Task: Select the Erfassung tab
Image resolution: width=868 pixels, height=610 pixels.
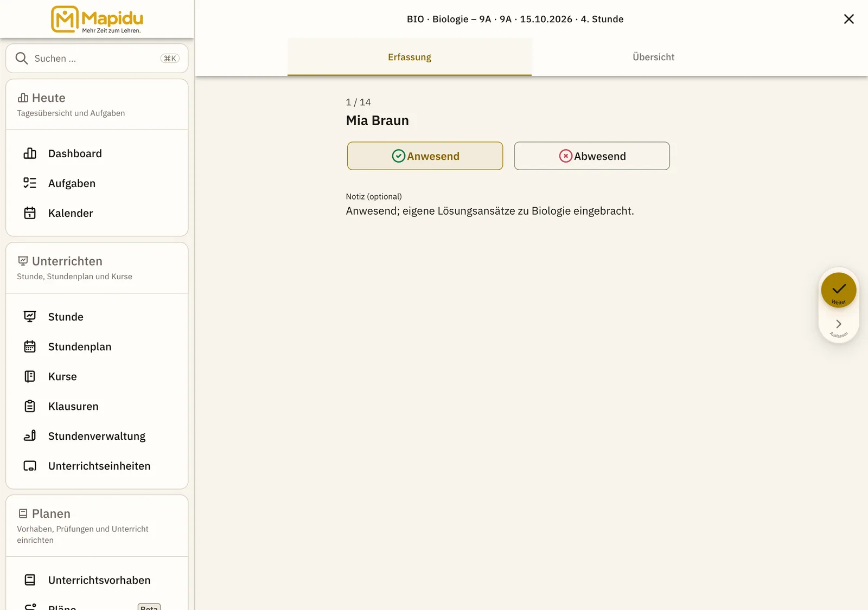Action: pos(410,57)
